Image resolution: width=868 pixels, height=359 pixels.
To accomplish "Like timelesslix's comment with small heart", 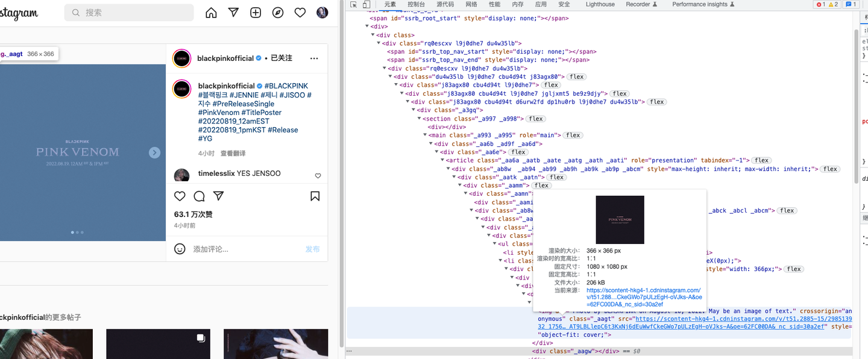I will (318, 176).
